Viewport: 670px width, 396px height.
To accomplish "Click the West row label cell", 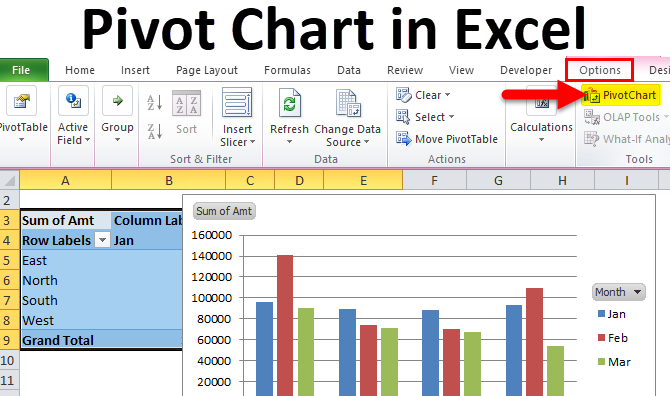I will 66,320.
